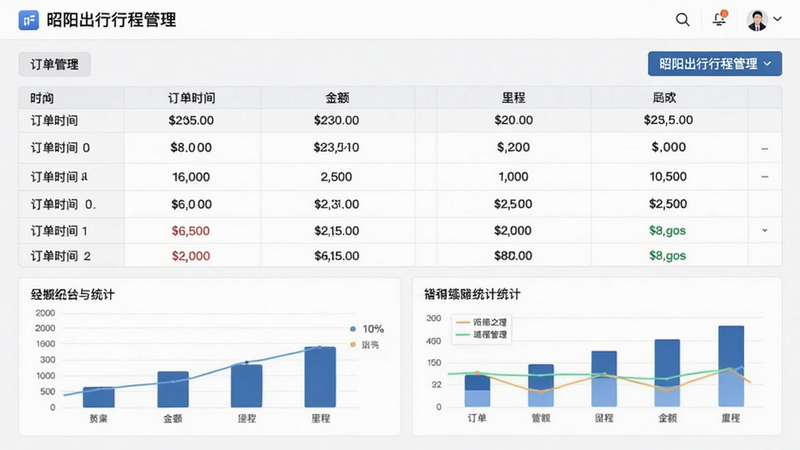This screenshot has height=450, width=800.
Task: Click the 金额 bar in right chart
Action: point(667,373)
